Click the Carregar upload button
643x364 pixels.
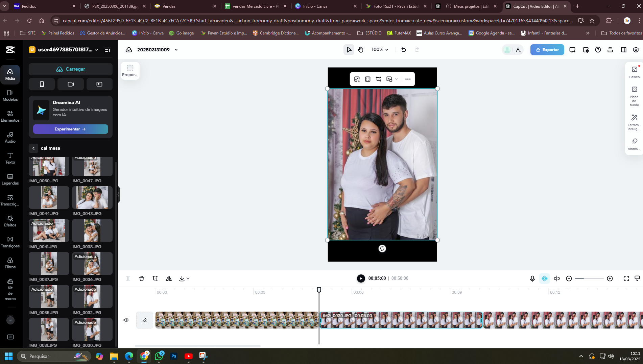tap(71, 69)
